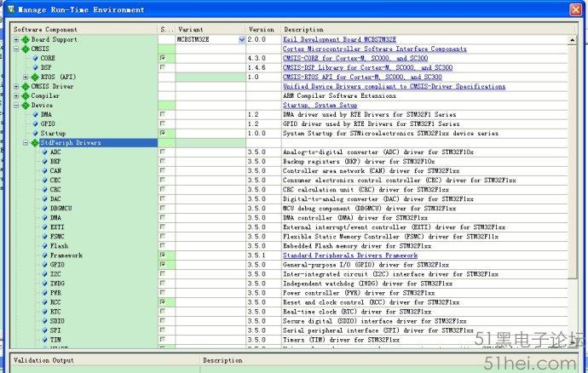The image size is (588, 373).
Task: Click the I2C driver blue icon
Action: pyautogui.click(x=44, y=274)
